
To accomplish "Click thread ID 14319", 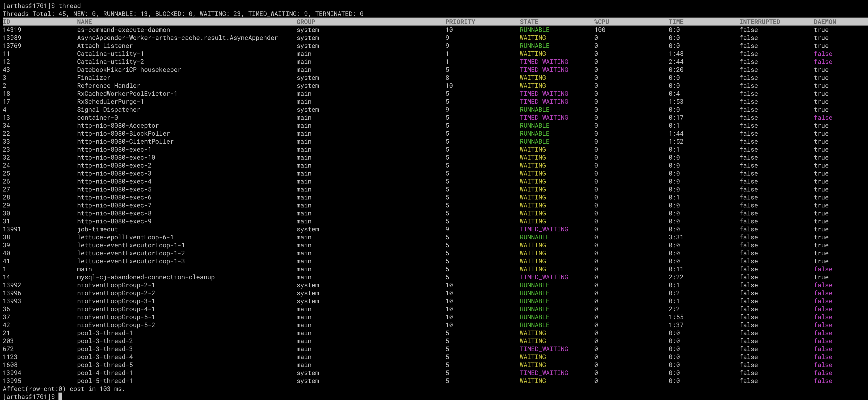I will click(x=12, y=30).
